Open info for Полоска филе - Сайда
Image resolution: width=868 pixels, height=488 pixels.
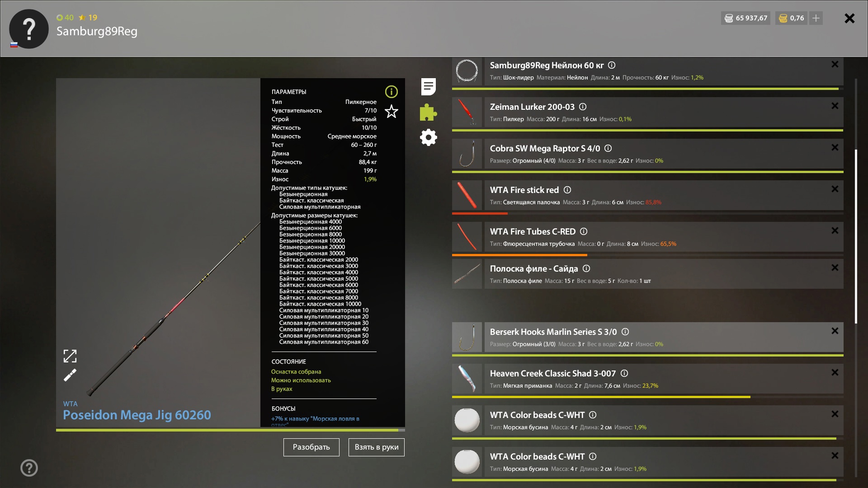[x=586, y=268]
